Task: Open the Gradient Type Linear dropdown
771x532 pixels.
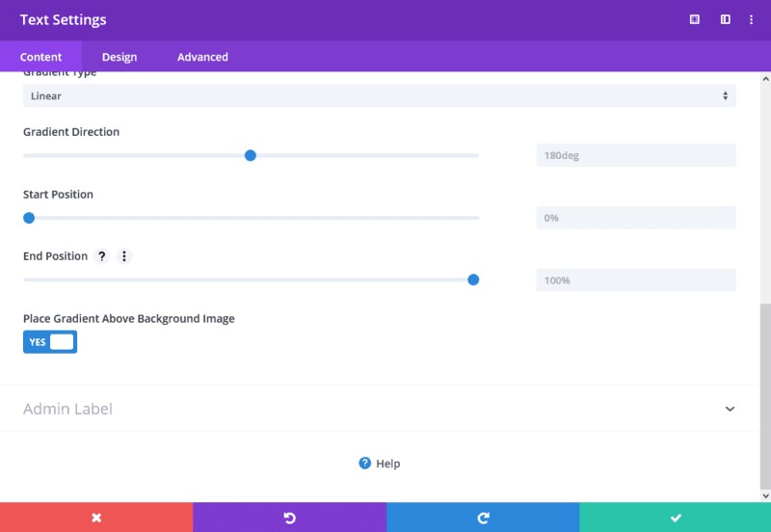Action: [379, 95]
